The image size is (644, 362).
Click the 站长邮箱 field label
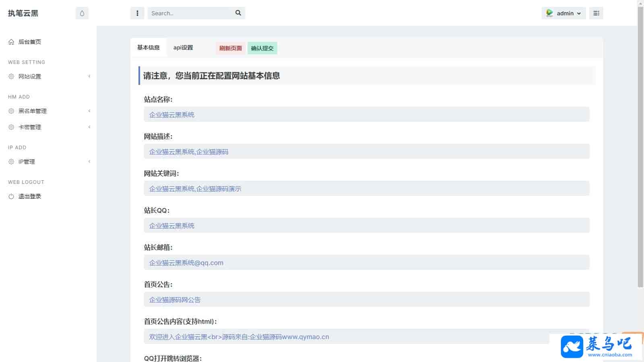(x=158, y=247)
